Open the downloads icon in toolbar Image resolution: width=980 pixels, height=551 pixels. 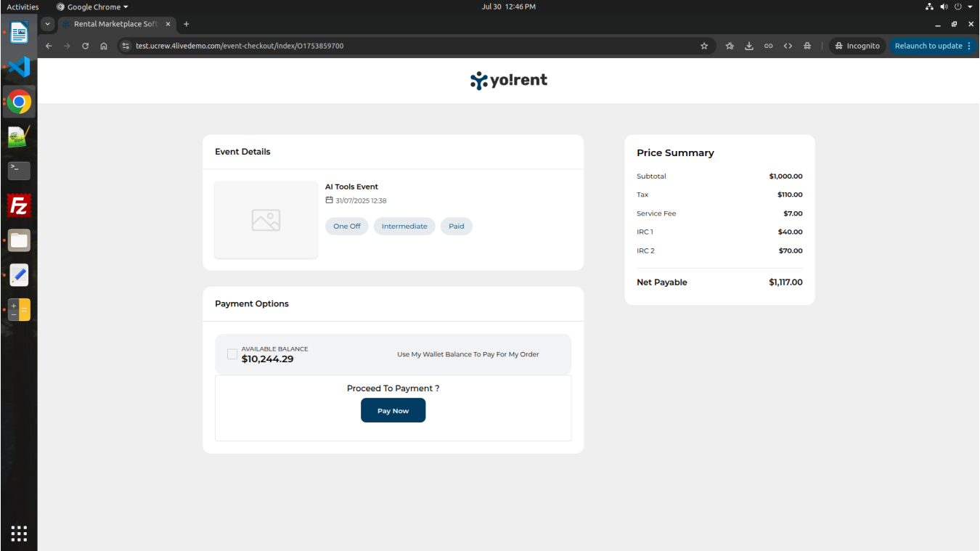(749, 46)
